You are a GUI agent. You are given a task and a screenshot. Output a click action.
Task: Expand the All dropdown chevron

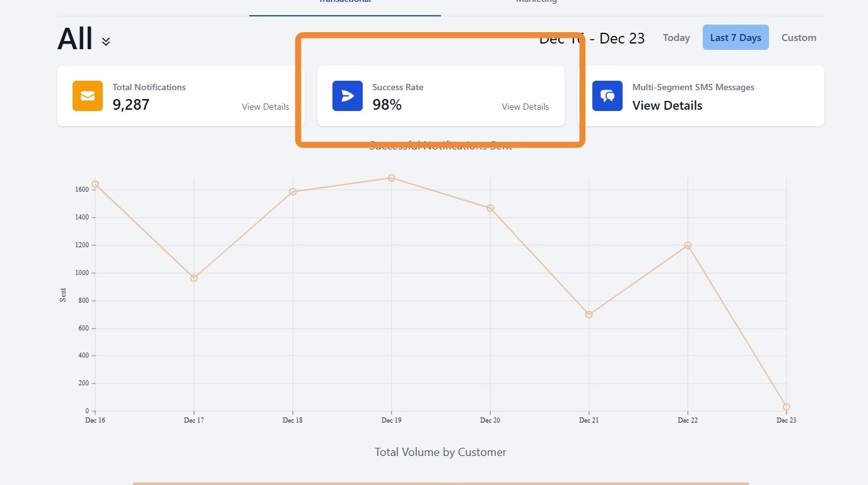106,42
